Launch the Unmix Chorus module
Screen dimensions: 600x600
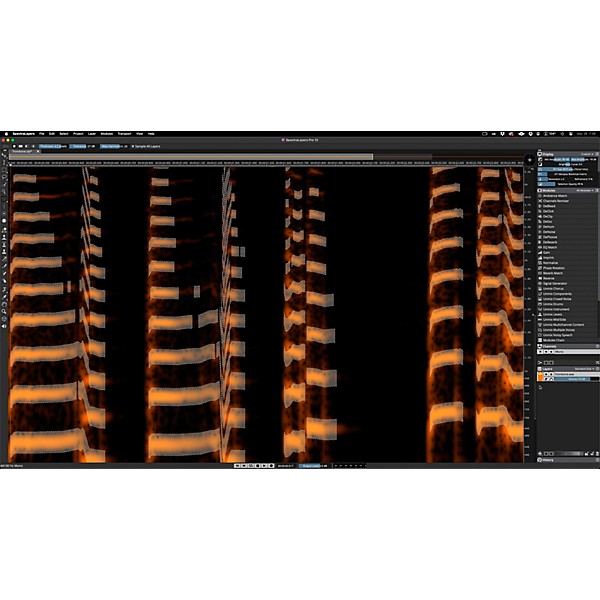(553, 289)
